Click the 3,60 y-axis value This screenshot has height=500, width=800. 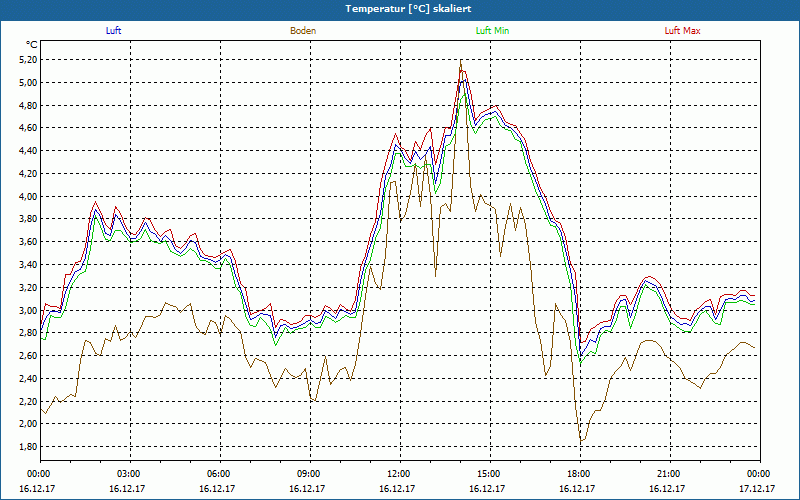pyautogui.click(x=29, y=242)
